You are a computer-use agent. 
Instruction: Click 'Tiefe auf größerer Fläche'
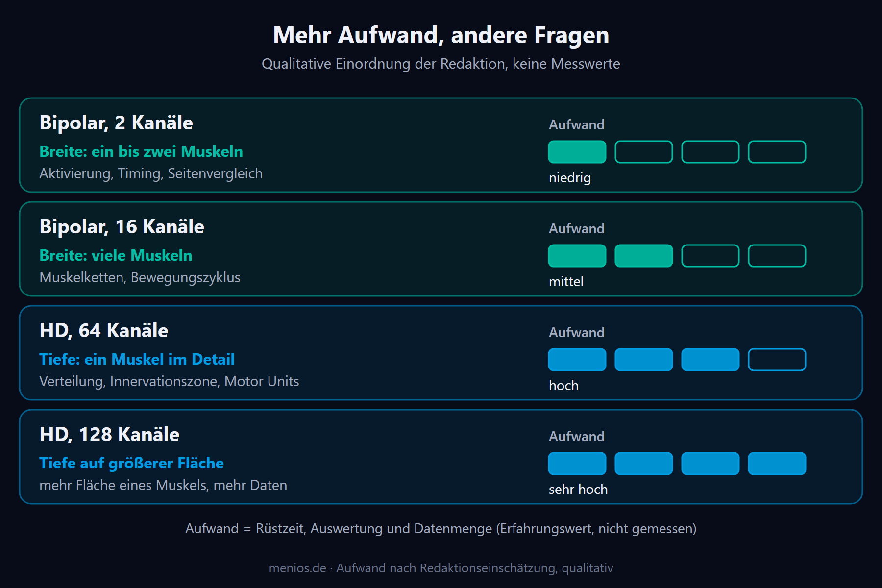131,463
